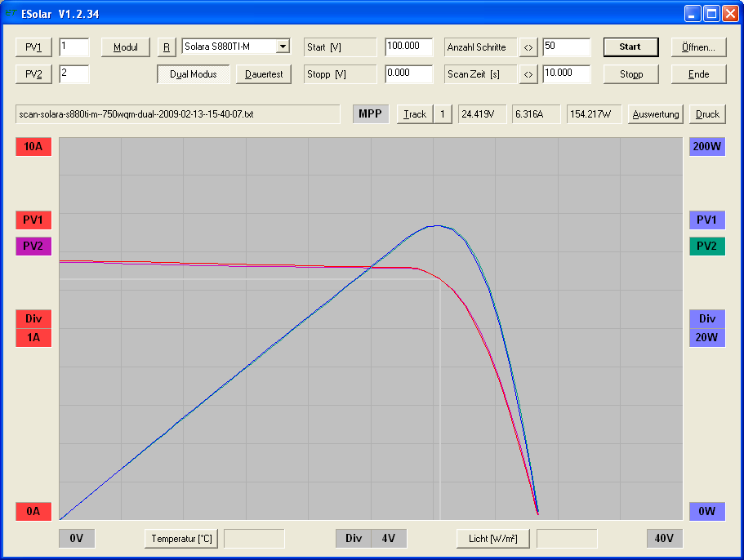744x560 pixels.
Task: Click the green PV2 power curve swatch
Action: coord(707,246)
